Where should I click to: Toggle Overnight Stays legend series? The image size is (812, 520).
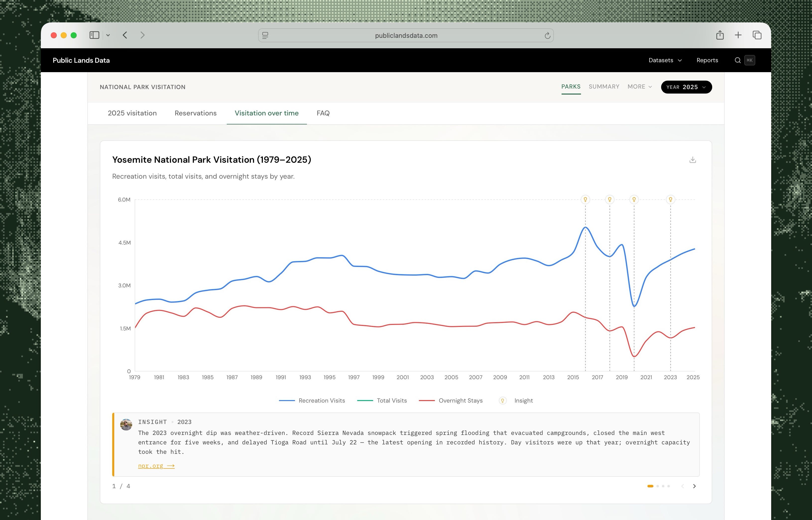451,401
